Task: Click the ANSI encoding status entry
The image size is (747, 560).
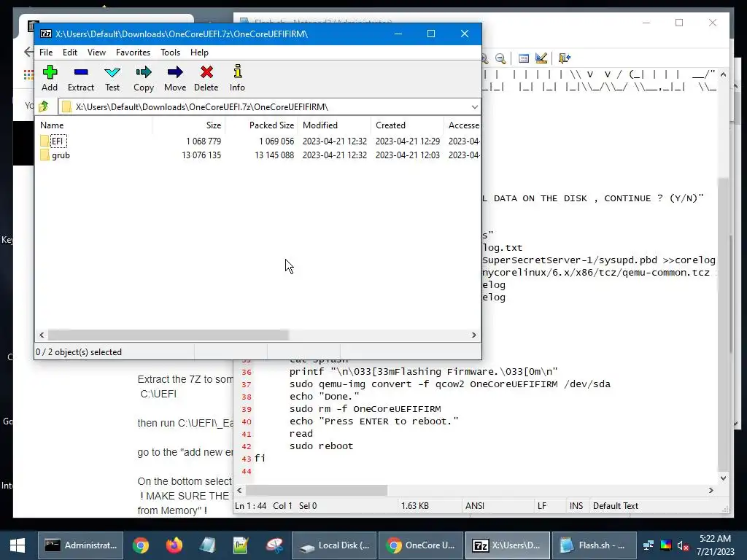Action: point(474,506)
